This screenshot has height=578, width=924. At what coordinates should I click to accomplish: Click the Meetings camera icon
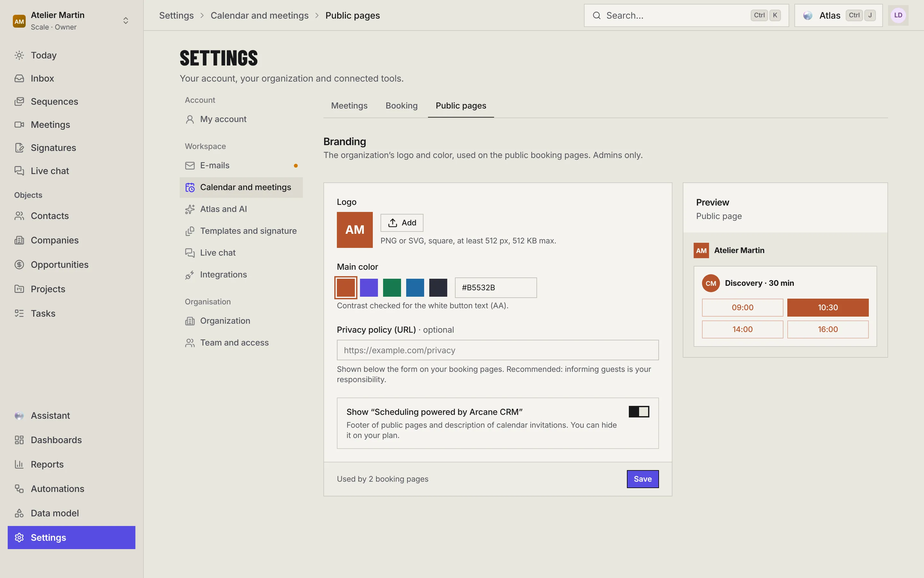(19, 125)
